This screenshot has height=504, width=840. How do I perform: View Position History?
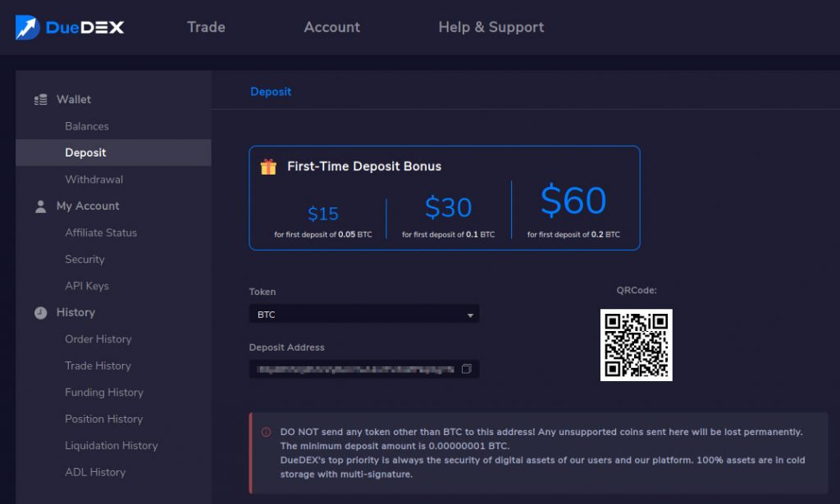point(104,419)
